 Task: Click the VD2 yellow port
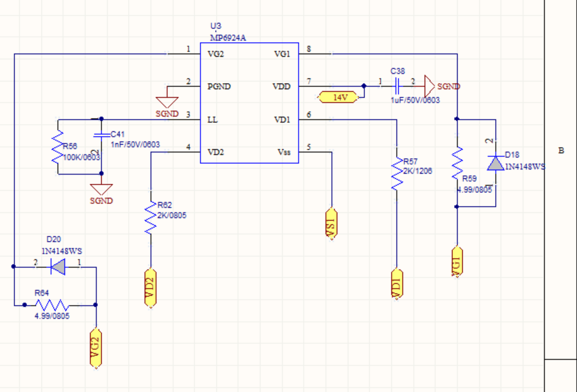tap(150, 288)
